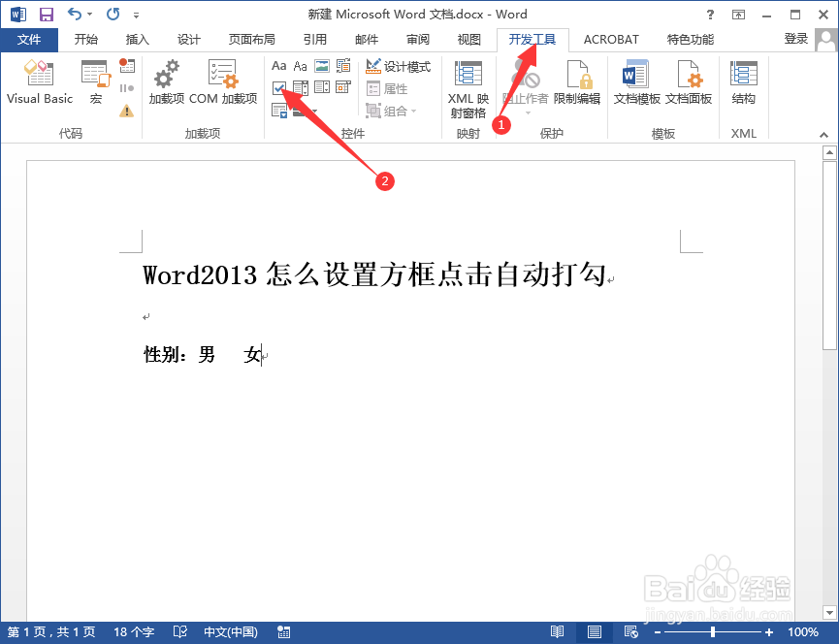Open control 属性 Properties
The image size is (839, 644).
(x=387, y=89)
